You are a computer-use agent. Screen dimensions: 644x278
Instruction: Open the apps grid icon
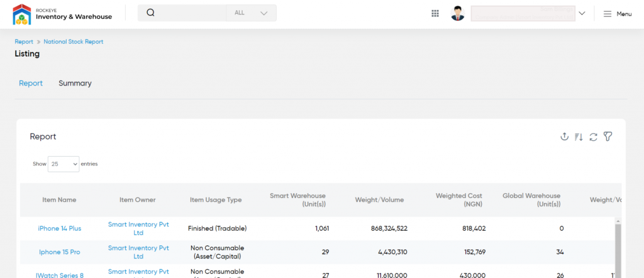click(435, 14)
